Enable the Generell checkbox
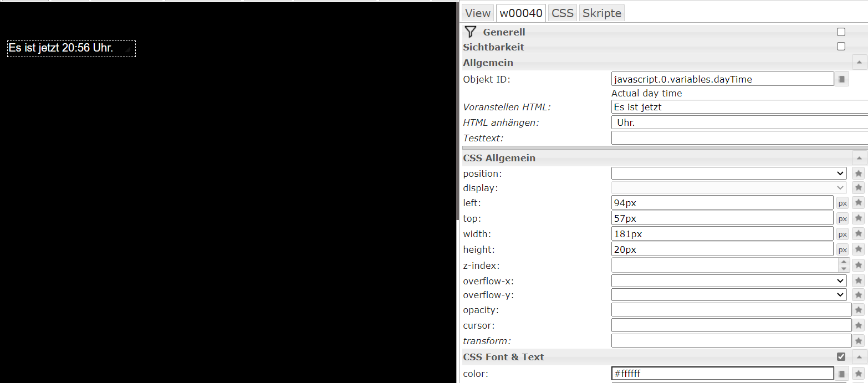Viewport: 868px width, 383px height. [x=841, y=32]
